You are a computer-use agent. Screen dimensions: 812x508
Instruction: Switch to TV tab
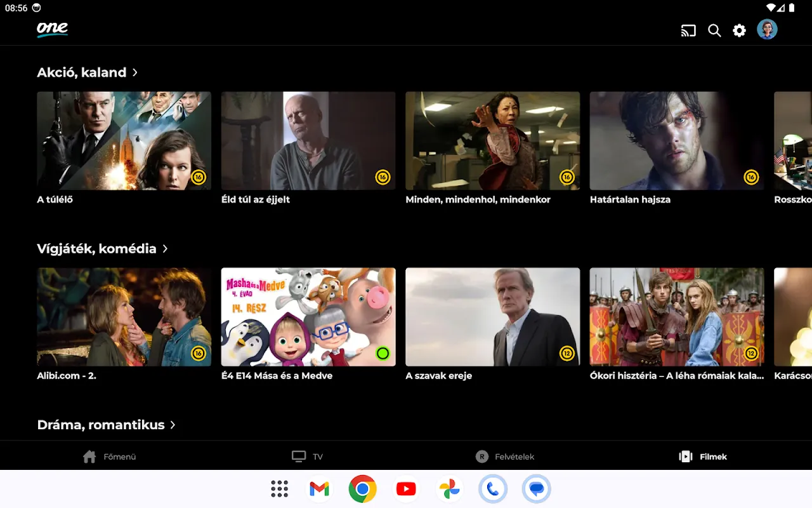point(308,457)
